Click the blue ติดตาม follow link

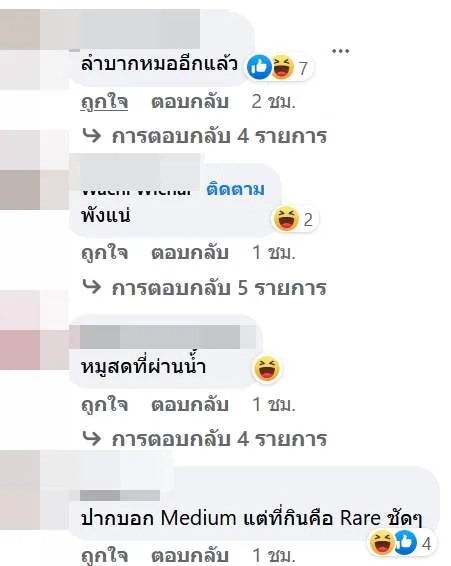pos(235,189)
